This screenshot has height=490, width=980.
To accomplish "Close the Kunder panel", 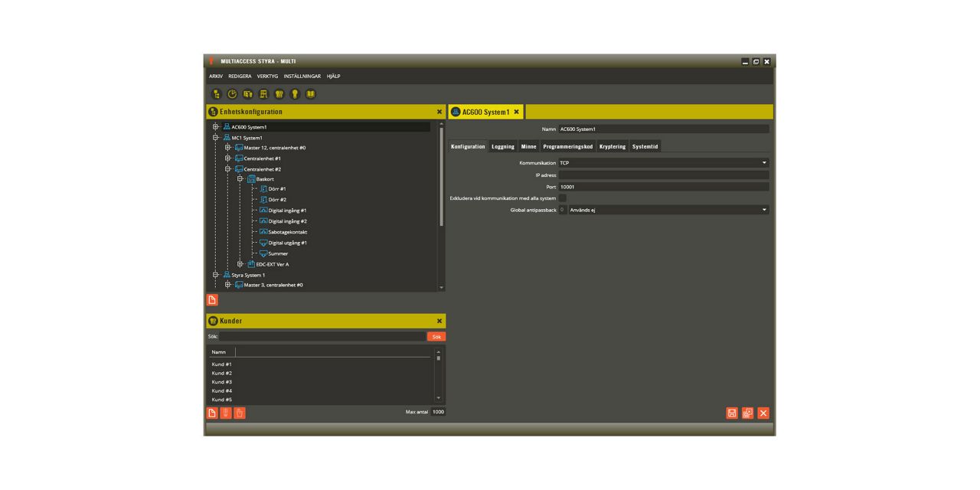I will click(439, 321).
